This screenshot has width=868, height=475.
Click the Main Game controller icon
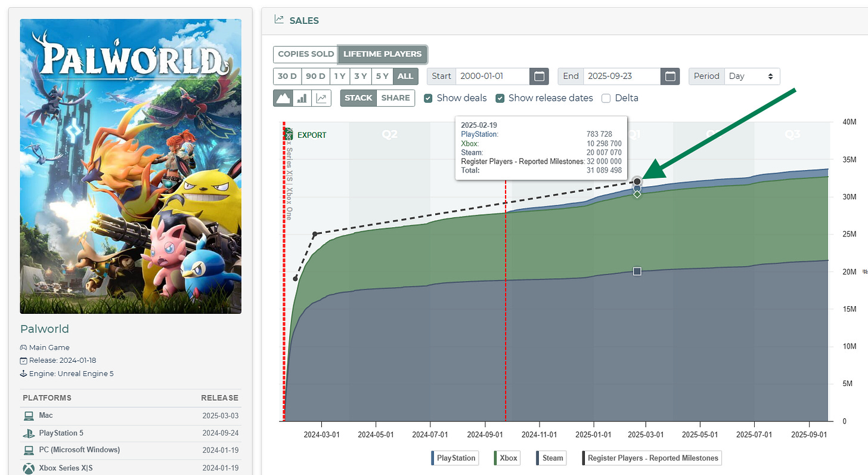tap(23, 347)
